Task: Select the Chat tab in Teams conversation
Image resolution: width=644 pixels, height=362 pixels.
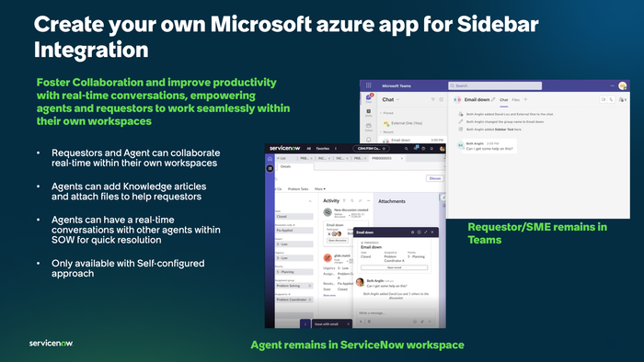Action: 503,99
